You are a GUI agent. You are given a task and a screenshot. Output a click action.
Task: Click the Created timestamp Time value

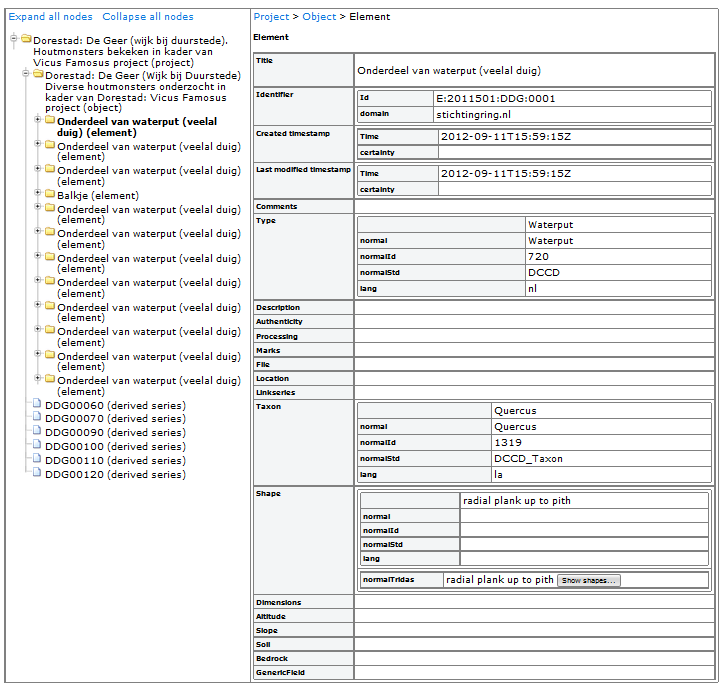[x=506, y=137]
